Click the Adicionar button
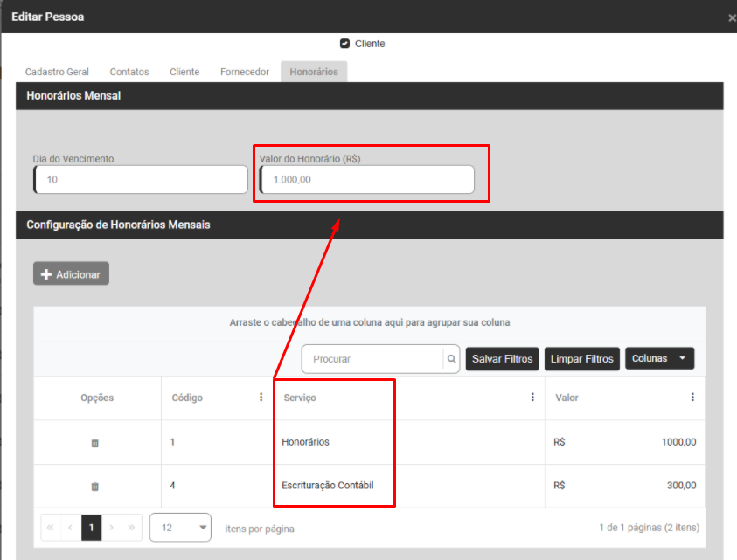 [x=71, y=274]
